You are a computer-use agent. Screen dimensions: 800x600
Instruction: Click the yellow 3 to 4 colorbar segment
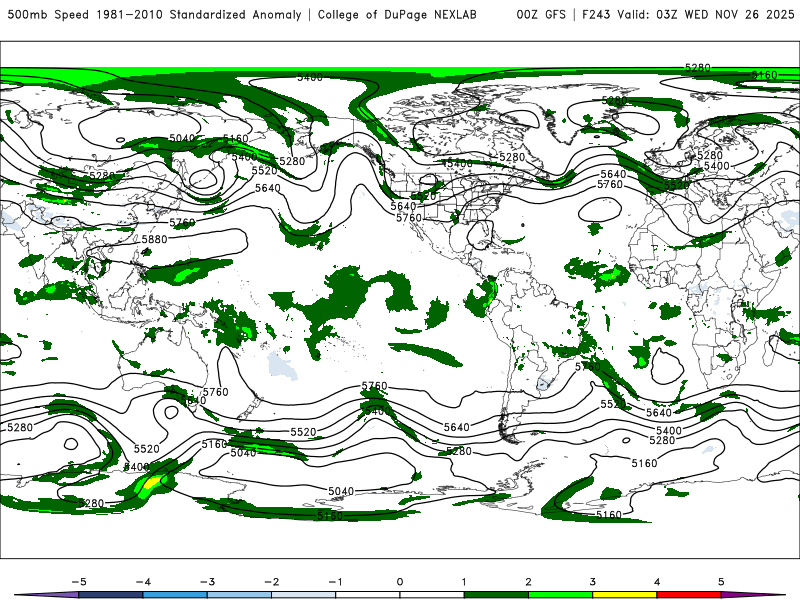coord(624,595)
